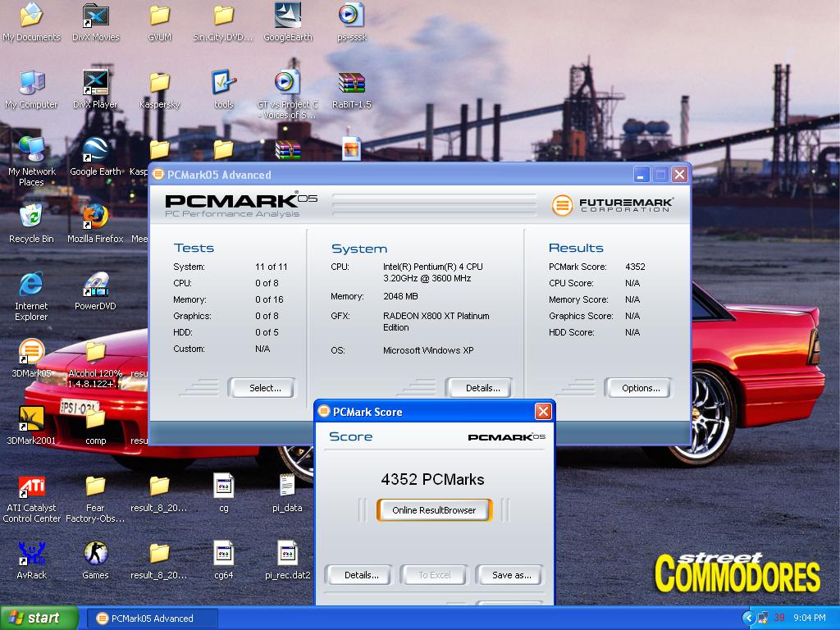Click the Microsoft Windows XP OS text

click(x=428, y=350)
